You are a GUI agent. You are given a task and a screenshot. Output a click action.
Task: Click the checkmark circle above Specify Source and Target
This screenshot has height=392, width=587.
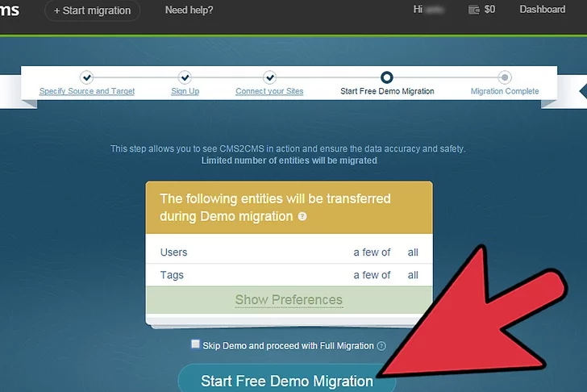[87, 77]
